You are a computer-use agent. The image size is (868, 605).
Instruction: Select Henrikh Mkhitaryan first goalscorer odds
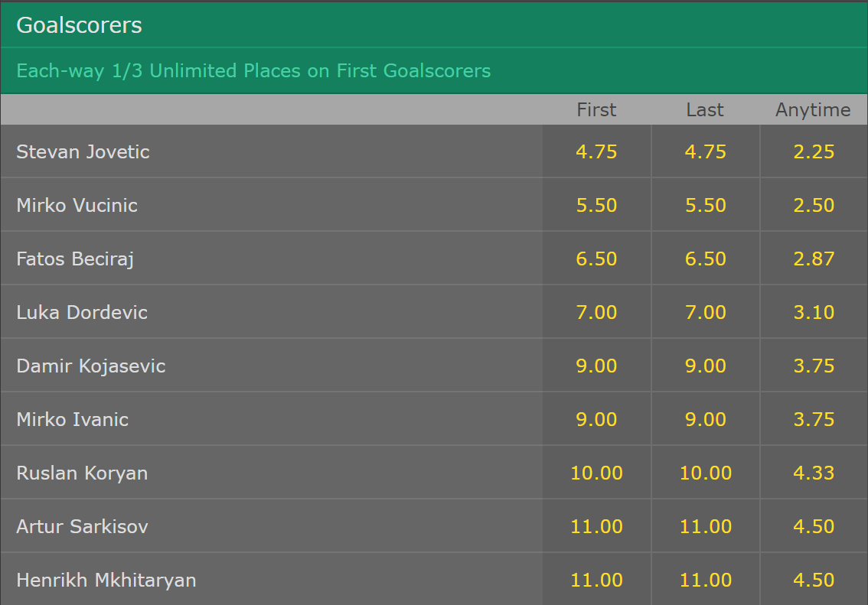596,580
